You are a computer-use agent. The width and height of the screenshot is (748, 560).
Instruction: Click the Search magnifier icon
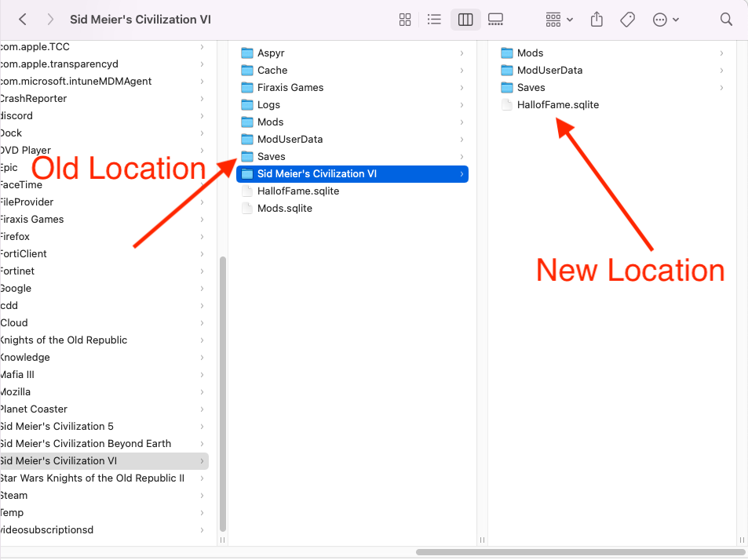pos(726,20)
